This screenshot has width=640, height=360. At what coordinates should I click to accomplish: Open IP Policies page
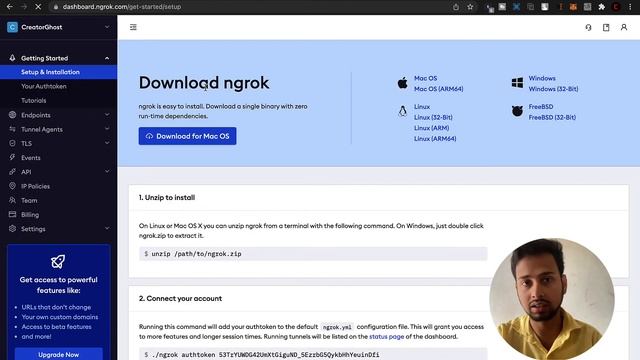(x=36, y=186)
